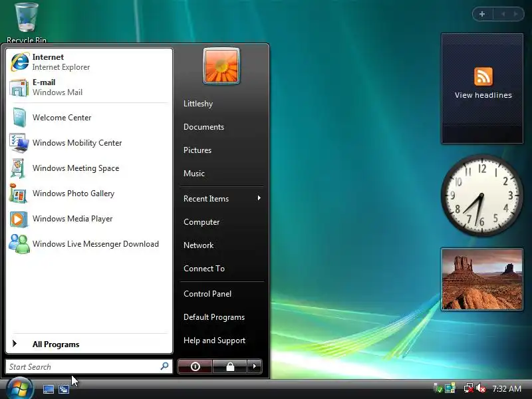
Task: Open Windows Live Messenger Download icon
Action: point(19,244)
